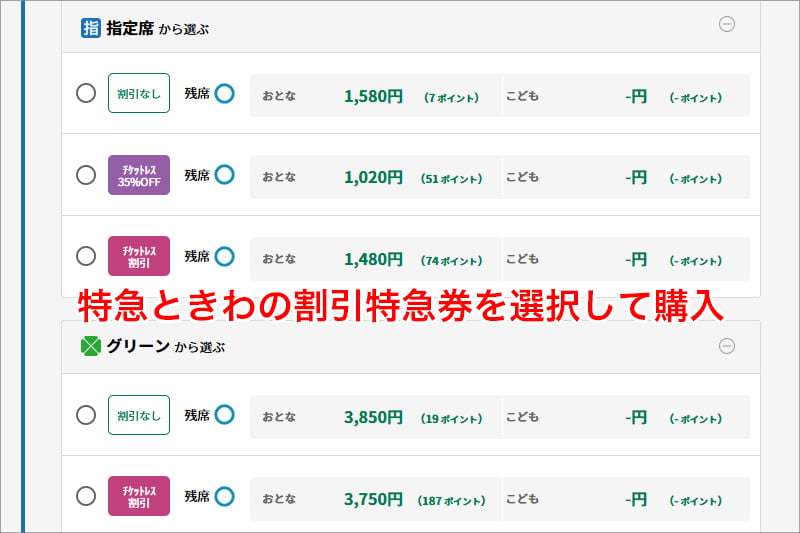Click the 3,750円 adult price

coord(373,499)
